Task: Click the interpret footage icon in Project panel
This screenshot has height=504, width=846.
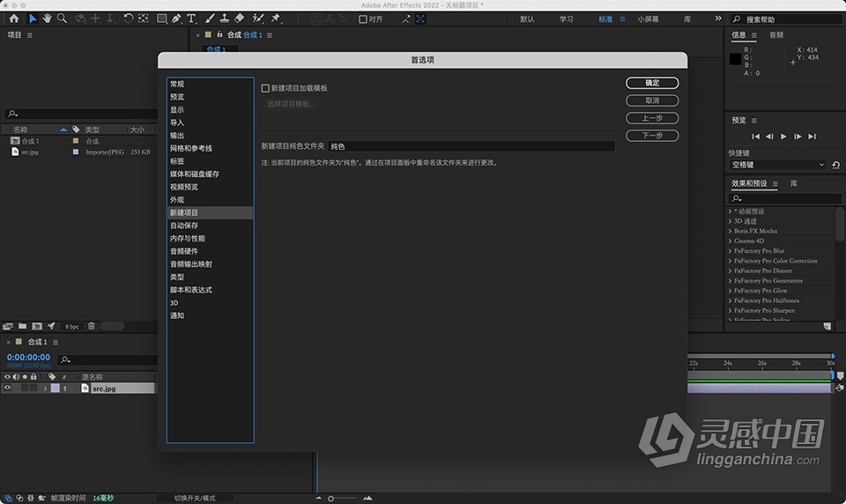Action: point(8,326)
